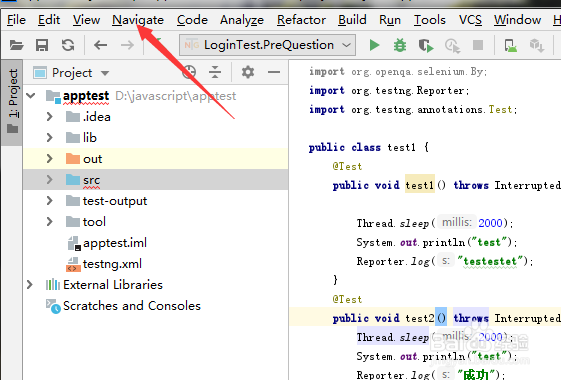Open the Analyze menu

click(242, 20)
